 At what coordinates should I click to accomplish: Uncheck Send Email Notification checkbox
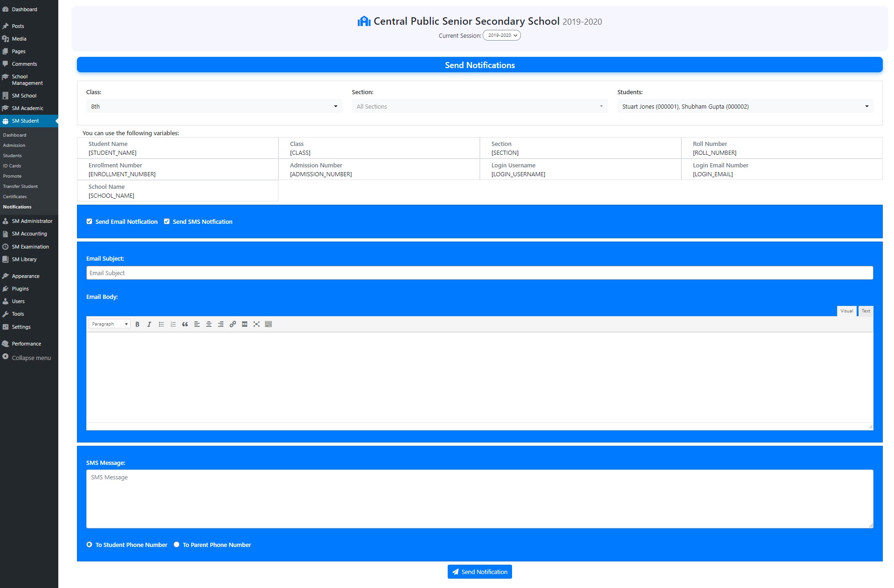click(x=89, y=221)
